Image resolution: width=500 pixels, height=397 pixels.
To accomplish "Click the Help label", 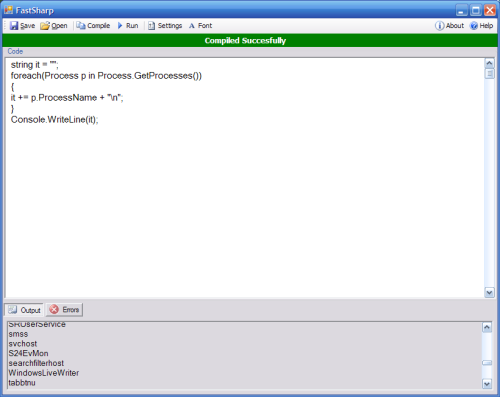I will tap(486, 26).
